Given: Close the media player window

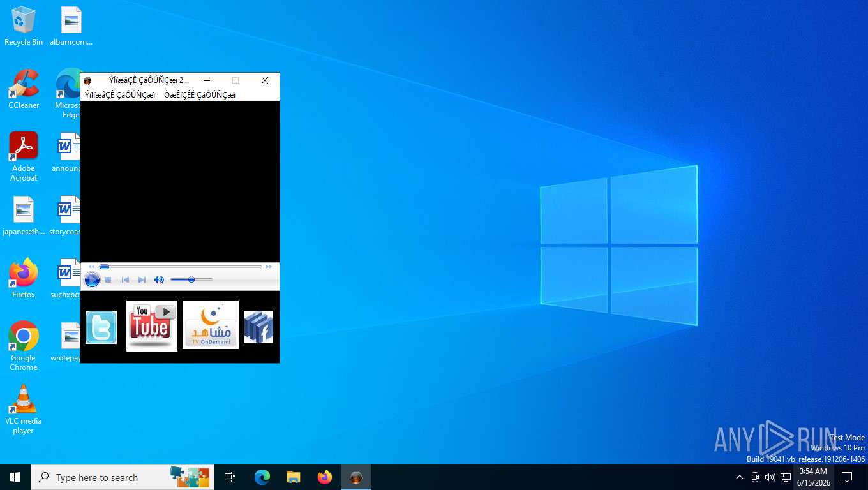Looking at the screenshot, I should tap(265, 80).
